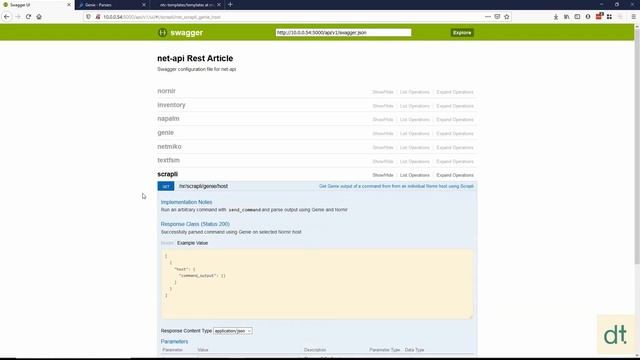Click Show/Hide for genie

coord(383,134)
